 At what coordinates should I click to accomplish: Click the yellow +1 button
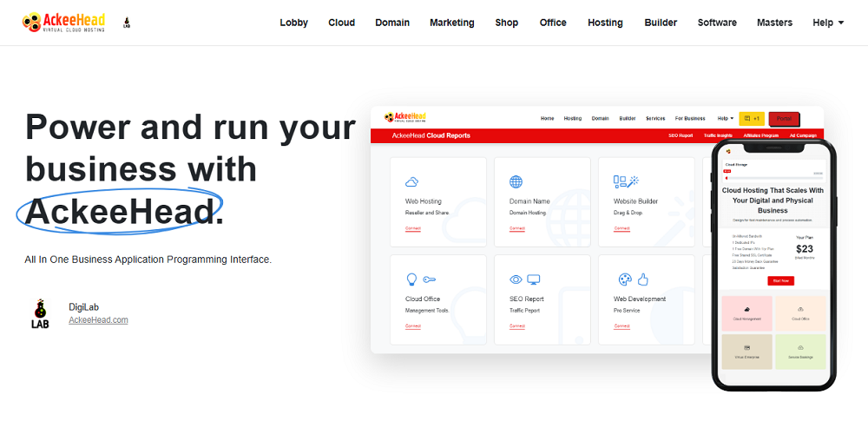[752, 118]
